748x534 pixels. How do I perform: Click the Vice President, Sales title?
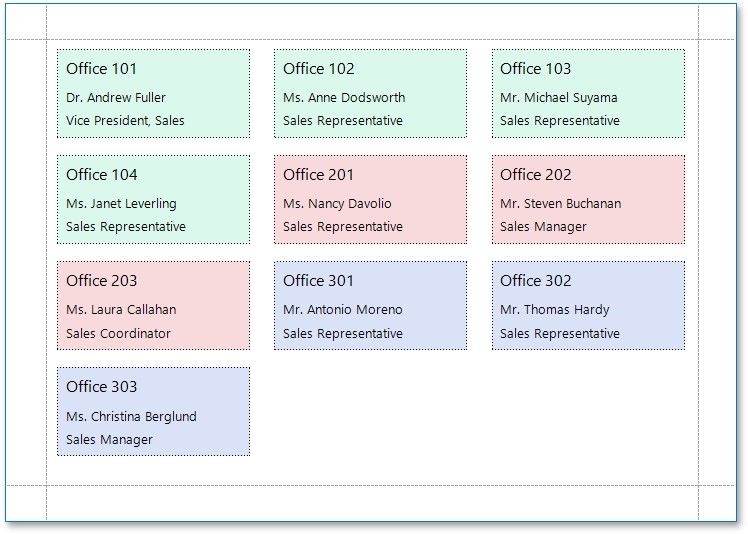tap(125, 121)
